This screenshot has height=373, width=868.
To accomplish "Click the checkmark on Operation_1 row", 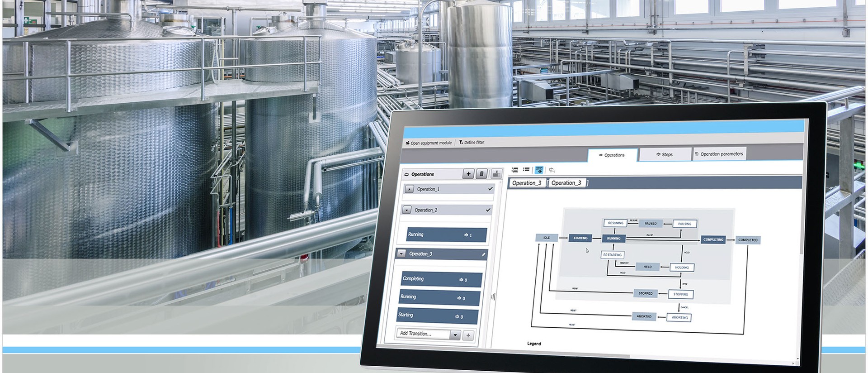I will pyautogui.click(x=490, y=189).
